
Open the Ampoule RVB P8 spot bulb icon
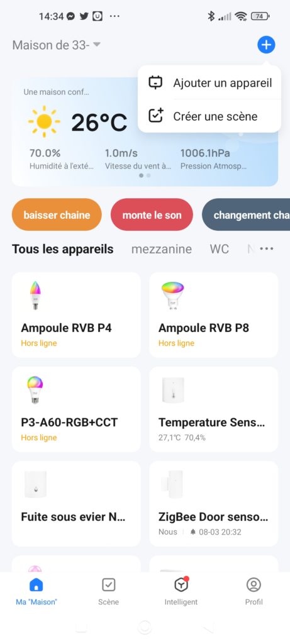(172, 296)
